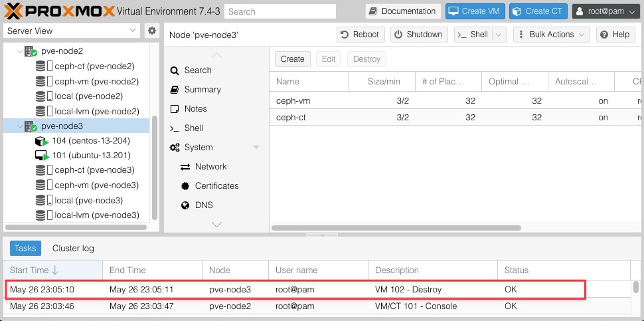Click the top Search input field
Image resolution: width=644 pixels, height=321 pixels.
pos(280,11)
